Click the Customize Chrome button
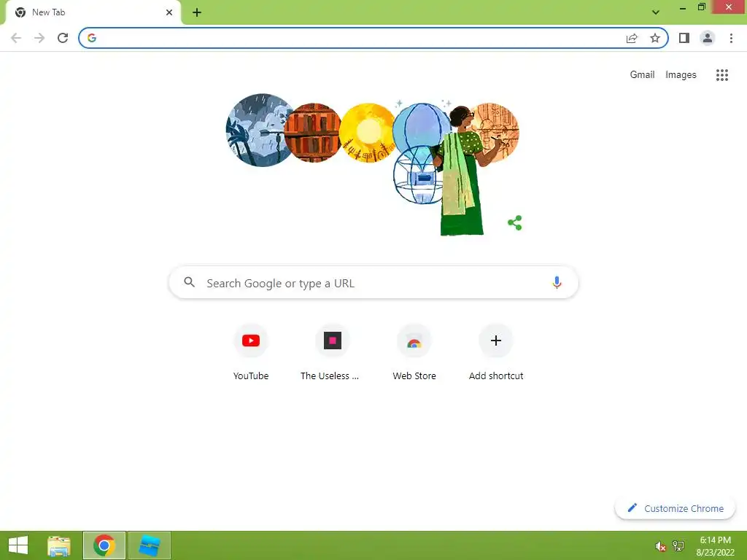Screen dimensions: 747x560 click(x=675, y=508)
